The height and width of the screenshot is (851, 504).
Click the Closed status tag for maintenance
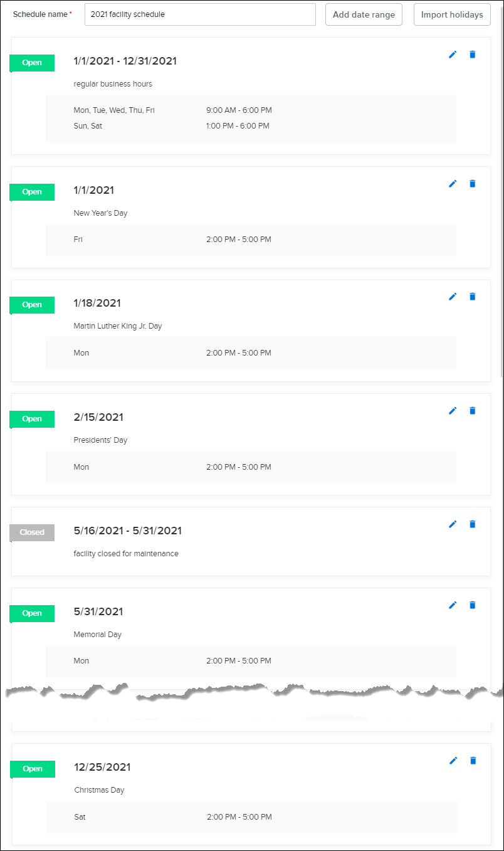pyautogui.click(x=32, y=532)
